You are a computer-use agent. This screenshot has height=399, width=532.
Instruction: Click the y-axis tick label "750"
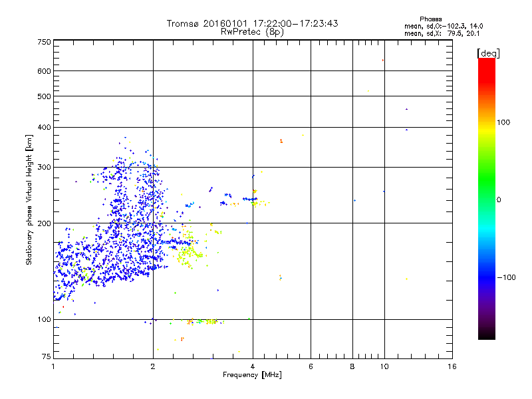click(44, 42)
